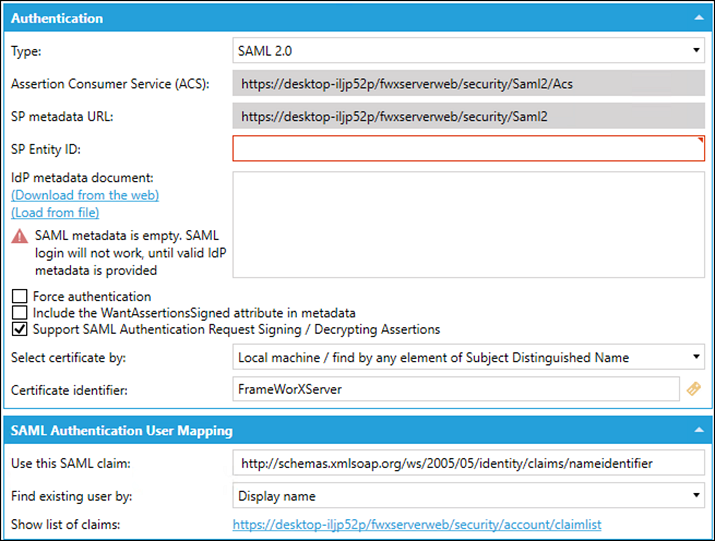The width and height of the screenshot is (715, 541).
Task: Open the Select certificate by dropdown
Action: point(468,356)
